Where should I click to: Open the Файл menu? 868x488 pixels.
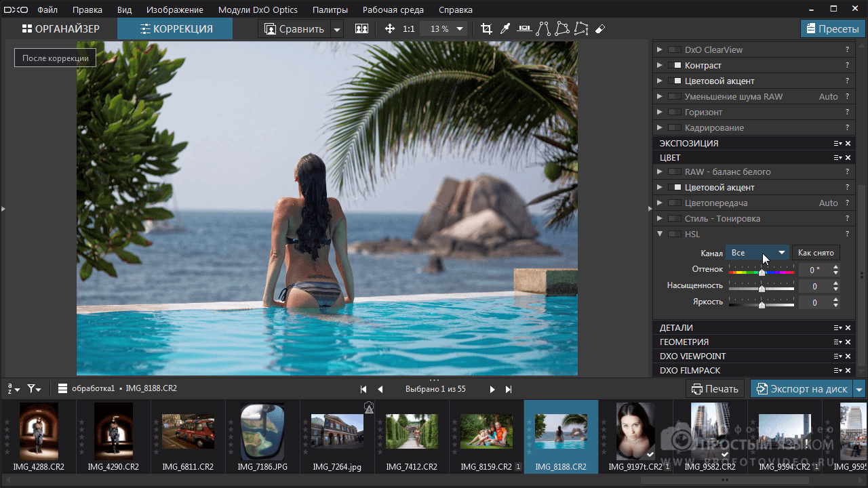click(x=47, y=10)
